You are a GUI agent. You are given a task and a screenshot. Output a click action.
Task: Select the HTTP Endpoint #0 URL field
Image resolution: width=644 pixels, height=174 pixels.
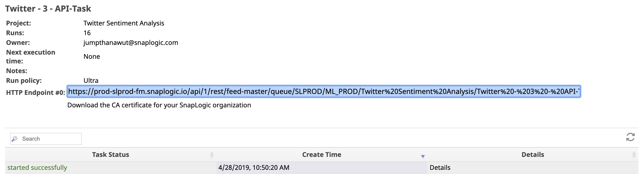pyautogui.click(x=324, y=91)
